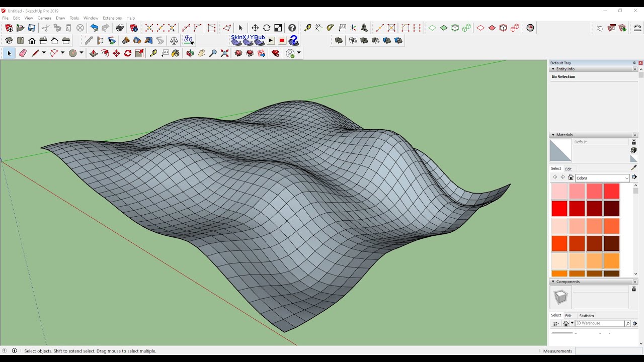Click the component preview cube thumbnail
The height and width of the screenshot is (362, 644).
point(560,297)
